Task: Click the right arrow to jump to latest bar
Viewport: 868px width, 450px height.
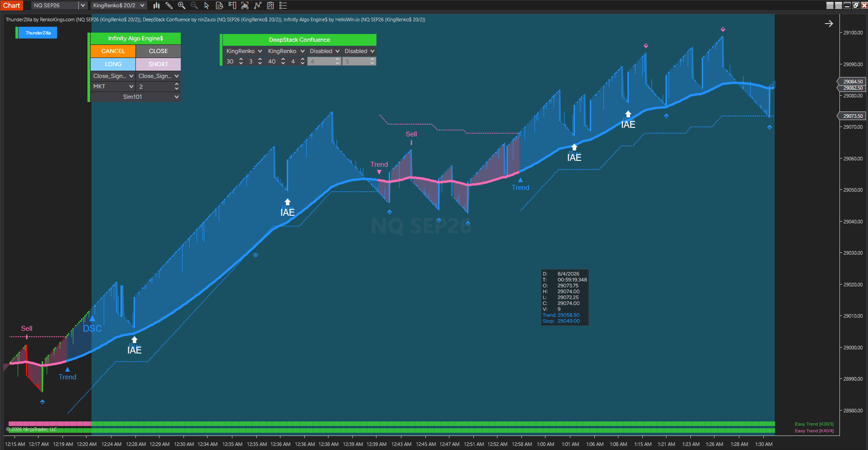Action: click(x=829, y=24)
